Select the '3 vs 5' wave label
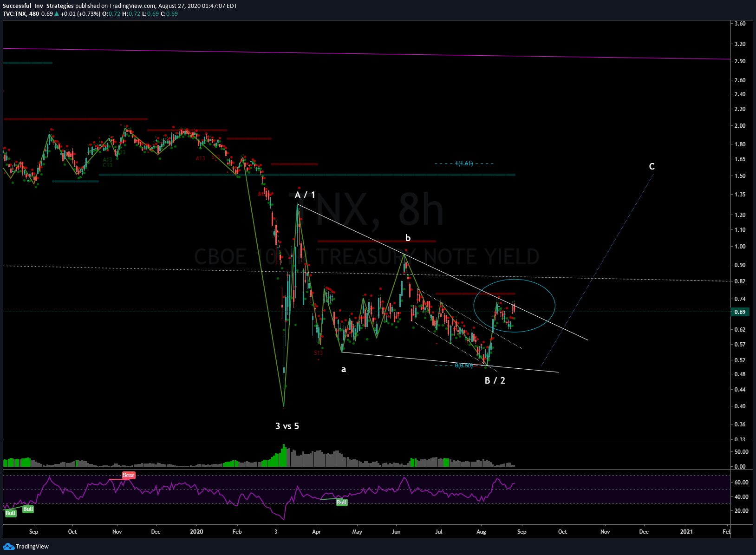The width and height of the screenshot is (756, 555). [287, 426]
